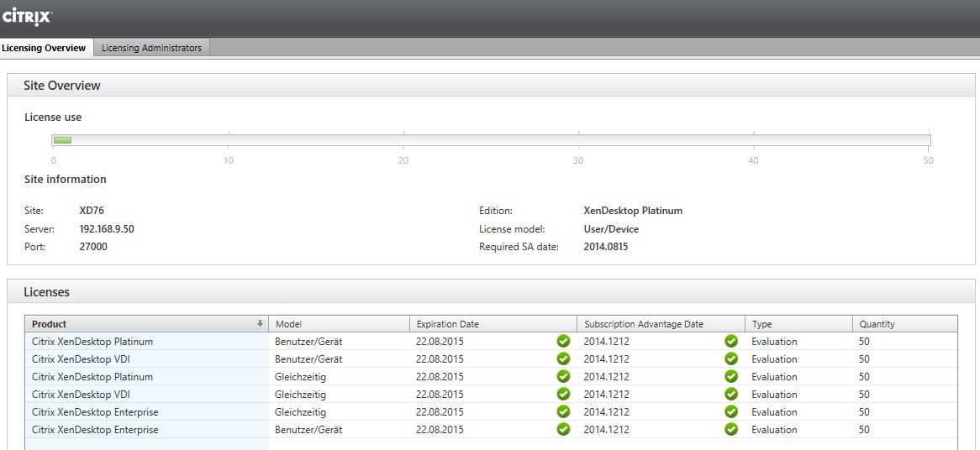Screen dimensions: 980x450
Task: Click expiration check icon for Platinum Benutzer/Gerät row
Action: (563, 342)
